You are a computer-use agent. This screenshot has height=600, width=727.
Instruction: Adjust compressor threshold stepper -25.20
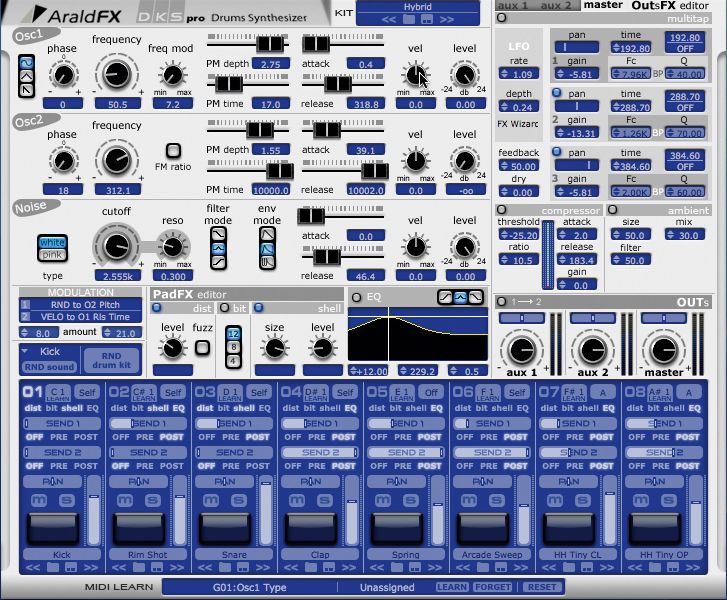point(518,235)
